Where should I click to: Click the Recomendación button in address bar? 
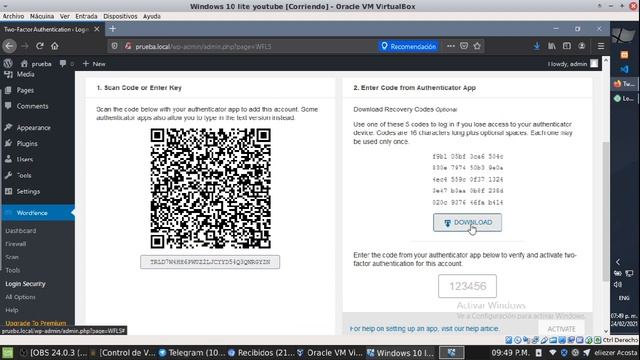409,47
